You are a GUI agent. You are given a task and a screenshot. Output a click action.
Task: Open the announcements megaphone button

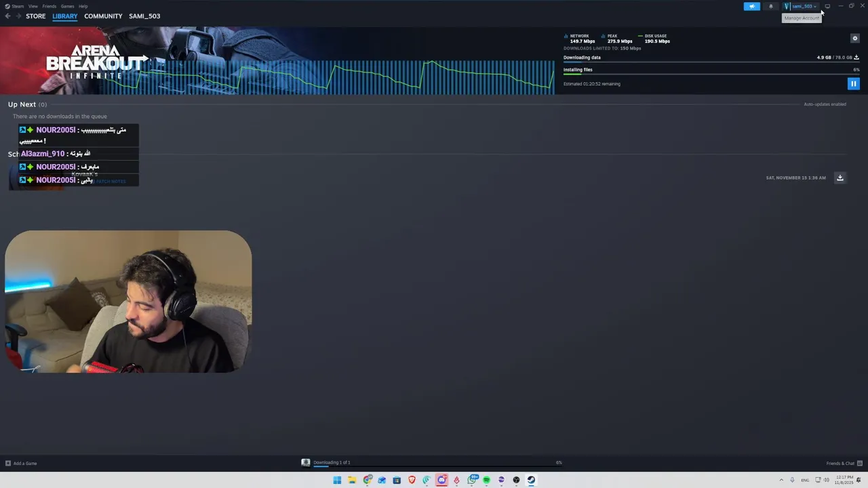click(751, 6)
